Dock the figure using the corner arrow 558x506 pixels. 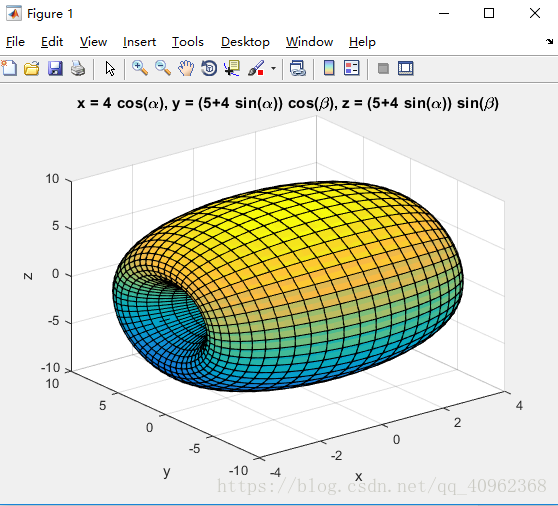[549, 42]
